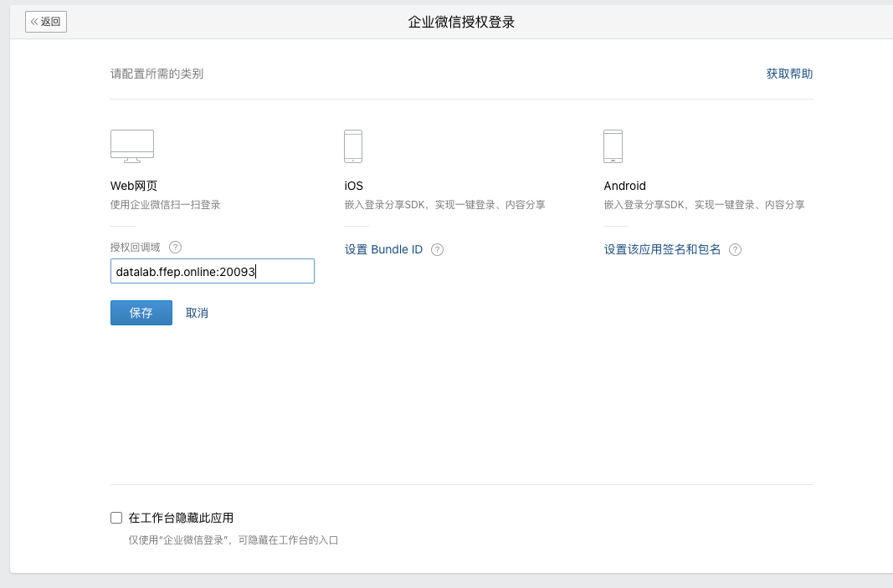The image size is (893, 588).
Task: Click the iOS label
Action: pos(354,186)
